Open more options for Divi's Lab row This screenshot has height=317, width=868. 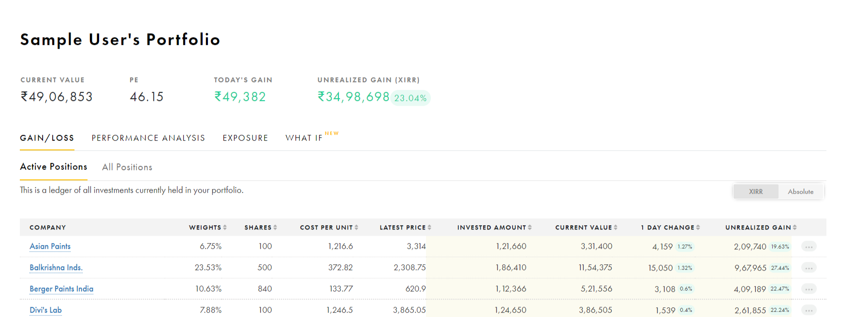[x=809, y=310]
